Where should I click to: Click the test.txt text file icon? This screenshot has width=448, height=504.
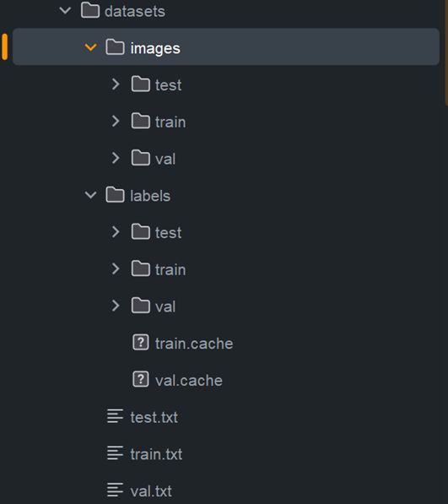point(115,416)
